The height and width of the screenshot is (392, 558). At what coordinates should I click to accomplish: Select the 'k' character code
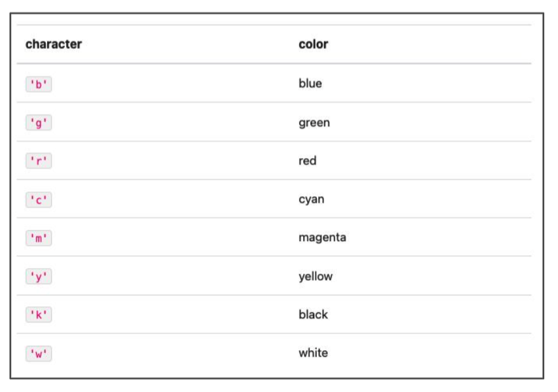pos(39,314)
